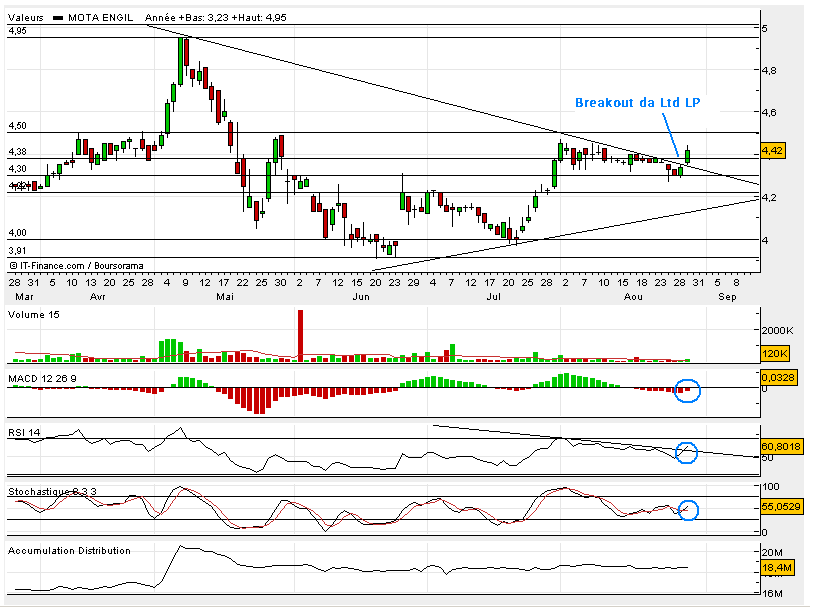The image size is (817, 607).
Task: Click the 4,38 level label
Action: pyautogui.click(x=17, y=152)
